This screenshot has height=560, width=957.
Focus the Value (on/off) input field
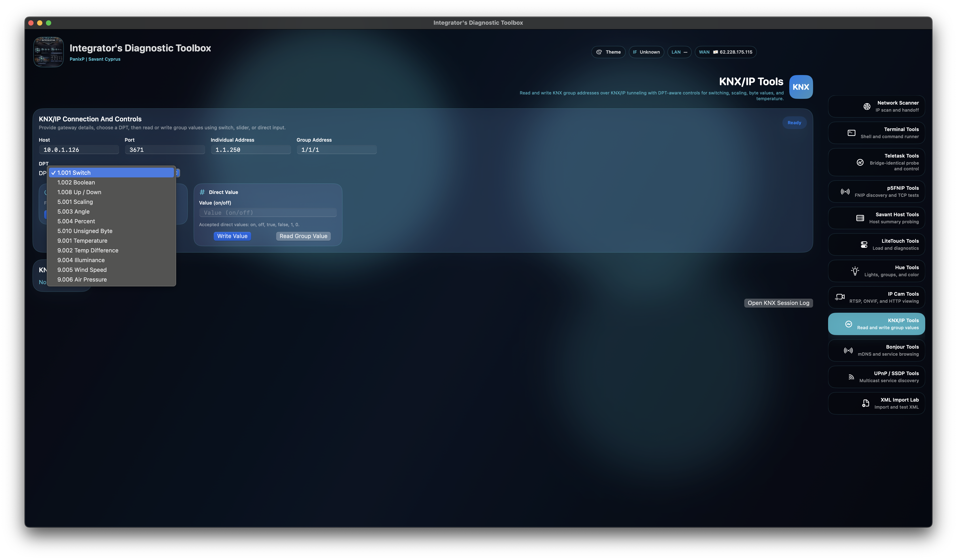(x=268, y=213)
